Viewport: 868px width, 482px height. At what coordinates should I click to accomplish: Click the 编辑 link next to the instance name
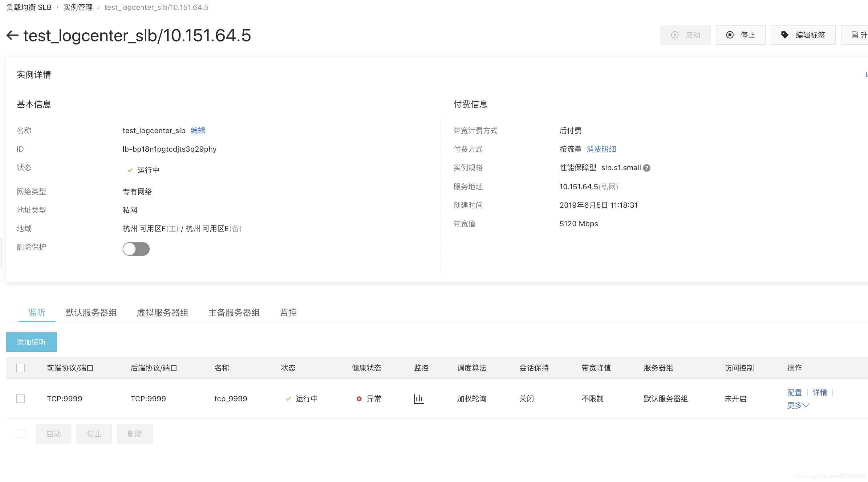(x=198, y=130)
